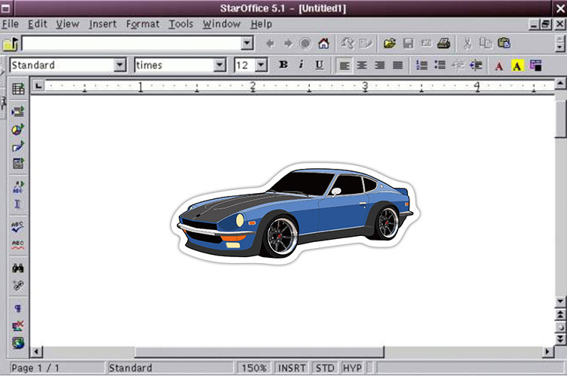Set Align Right paragraph alignment

[380, 66]
